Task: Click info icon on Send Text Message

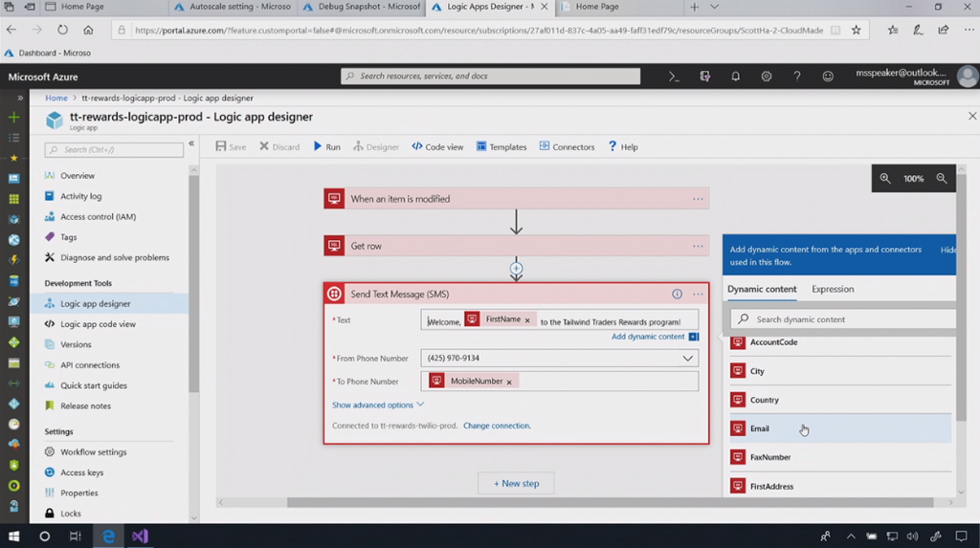Action: (x=677, y=295)
